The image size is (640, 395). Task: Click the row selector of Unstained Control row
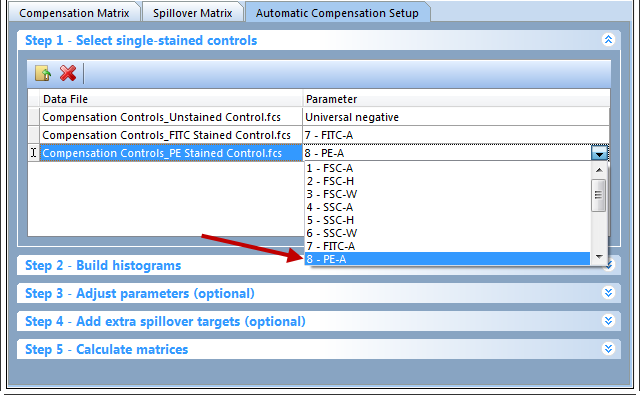[34, 117]
